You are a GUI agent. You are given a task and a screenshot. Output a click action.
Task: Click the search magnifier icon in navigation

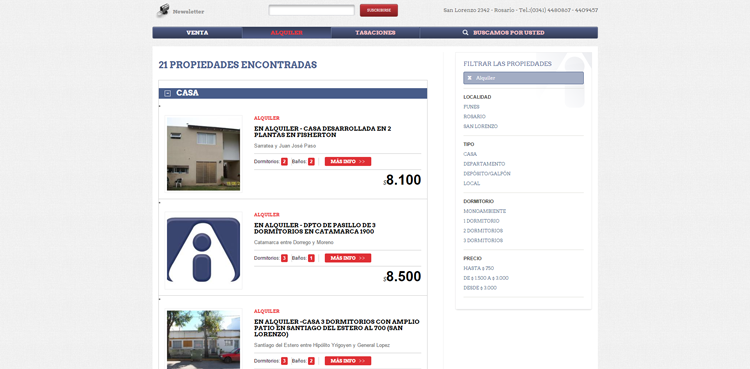click(x=465, y=33)
